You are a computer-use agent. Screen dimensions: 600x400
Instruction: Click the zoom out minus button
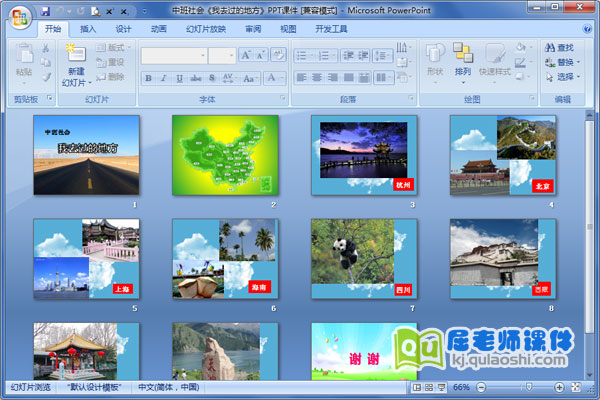pyautogui.click(x=481, y=387)
